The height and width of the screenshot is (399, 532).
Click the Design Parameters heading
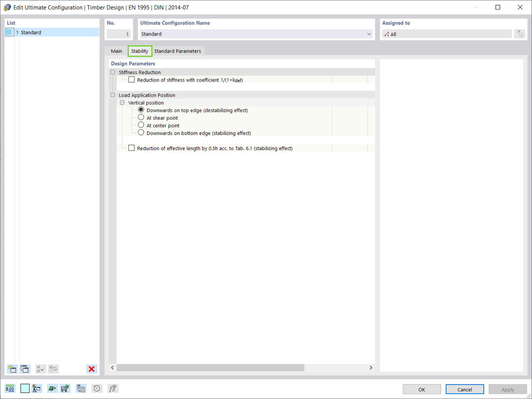click(133, 64)
